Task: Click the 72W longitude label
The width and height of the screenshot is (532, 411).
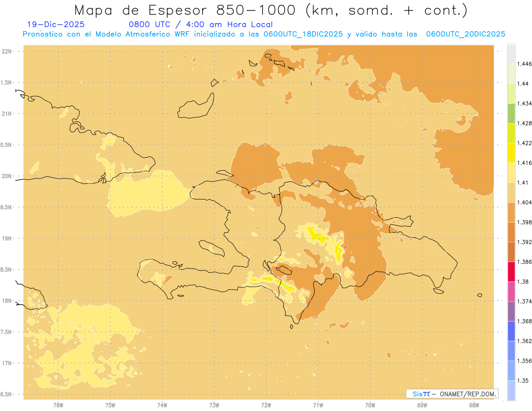Action: point(266,405)
